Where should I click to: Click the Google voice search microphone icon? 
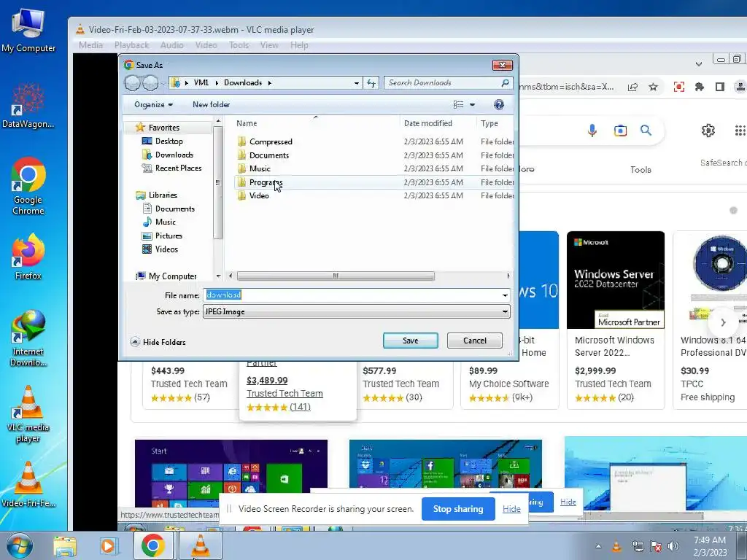[x=592, y=131]
